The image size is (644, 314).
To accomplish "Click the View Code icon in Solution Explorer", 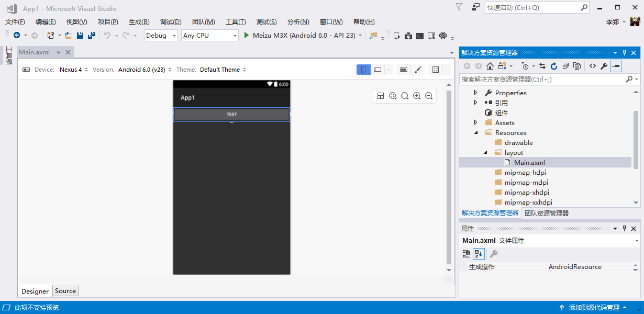I will click(592, 66).
